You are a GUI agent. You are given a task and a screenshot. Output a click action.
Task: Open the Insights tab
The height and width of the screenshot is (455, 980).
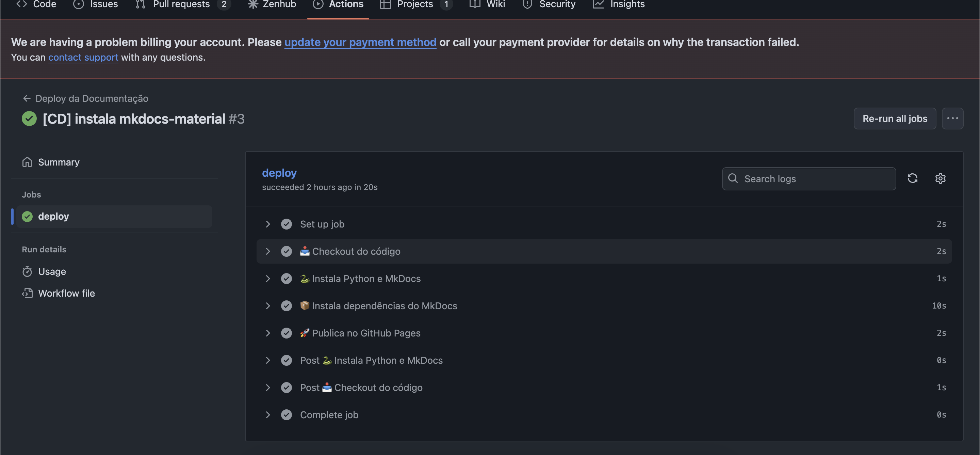[x=619, y=4]
